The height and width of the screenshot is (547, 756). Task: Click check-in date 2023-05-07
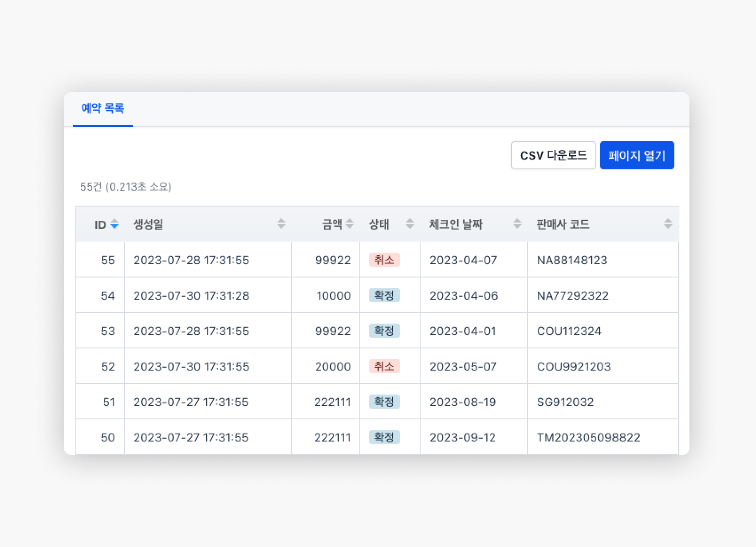pos(463,367)
